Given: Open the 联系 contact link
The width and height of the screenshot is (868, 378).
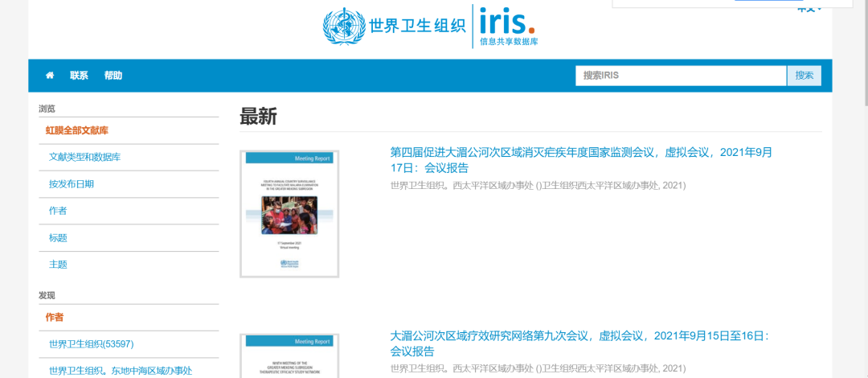Looking at the screenshot, I should tap(79, 76).
